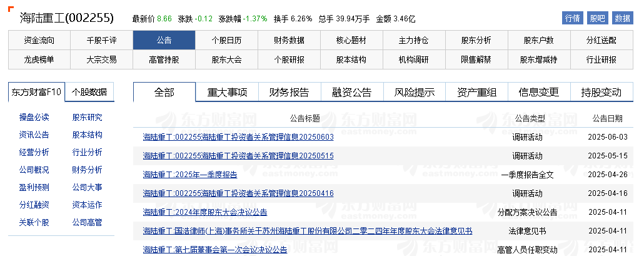The width and height of the screenshot is (644, 256).
Task: Go to 财务数据 in the navigation grid
Action: pos(289,40)
